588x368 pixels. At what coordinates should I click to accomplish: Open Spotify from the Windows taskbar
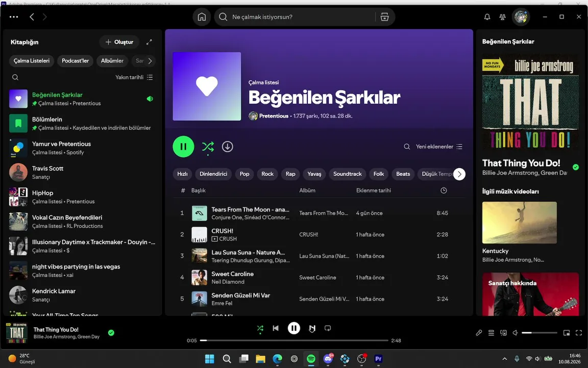click(311, 359)
